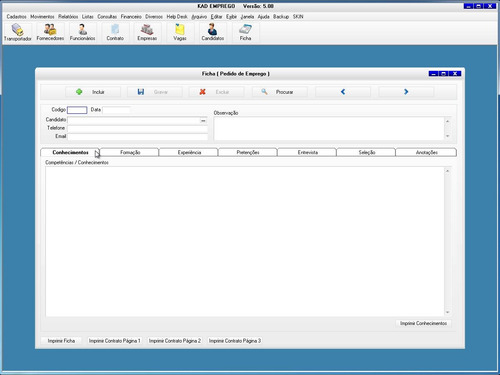
Task: Open the Help Desk menu
Action: pyautogui.click(x=177, y=17)
